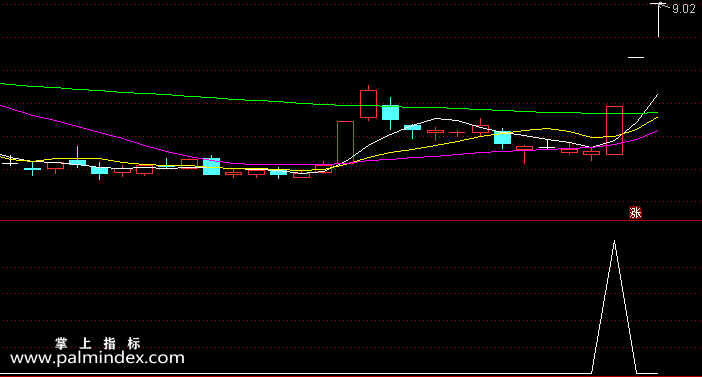This screenshot has height=377, width=702.
Task: Click the www.palmindex.com watermark link
Action: tap(97, 358)
